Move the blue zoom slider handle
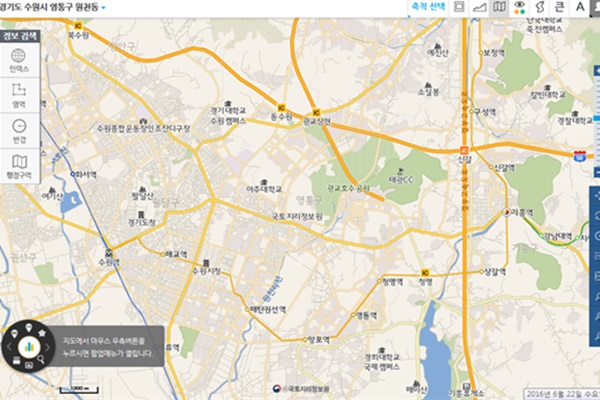 click(597, 118)
